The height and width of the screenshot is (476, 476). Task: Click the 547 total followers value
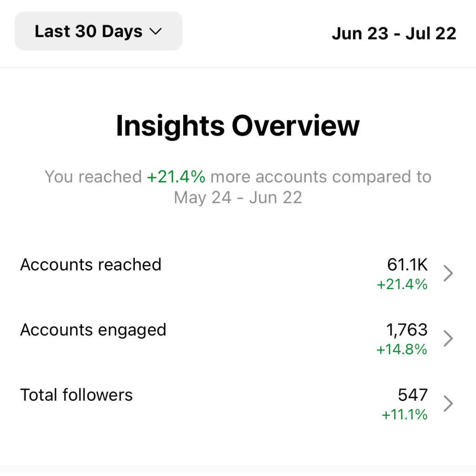coord(412,395)
